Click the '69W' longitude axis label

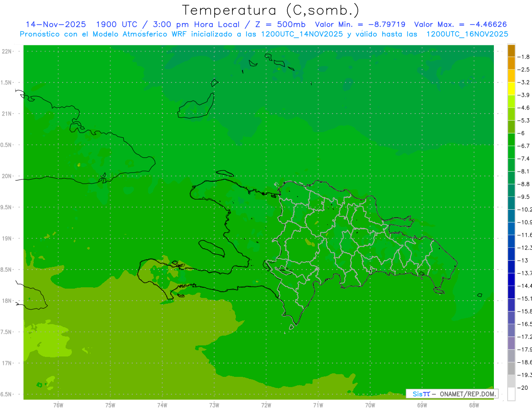click(x=422, y=405)
